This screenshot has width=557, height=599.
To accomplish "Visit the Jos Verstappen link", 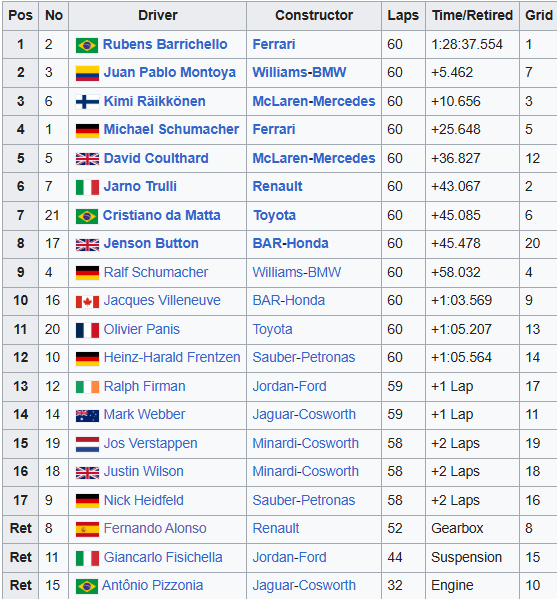I will click(x=151, y=444).
